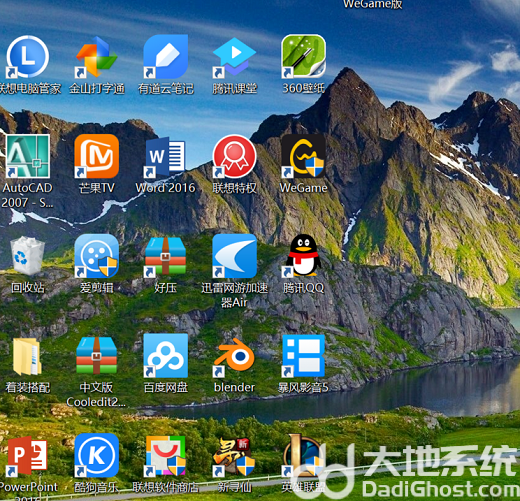
Task: Open the 联想电脑管家 desktop shortcut
Action: [x=27, y=57]
